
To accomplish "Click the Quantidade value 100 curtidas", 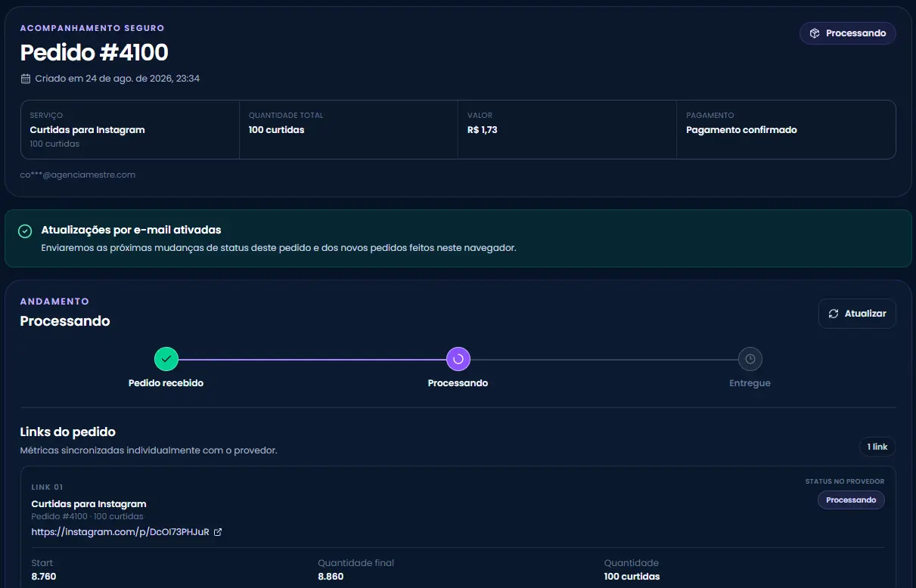I will tap(632, 577).
